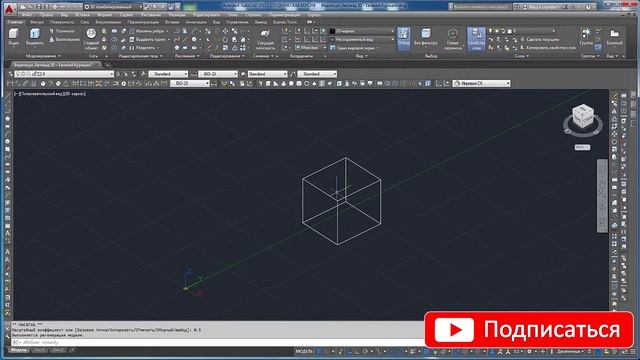Viewport: 640px width, 360px height.
Task: Click the Базовый base view button
Action: [614, 37]
